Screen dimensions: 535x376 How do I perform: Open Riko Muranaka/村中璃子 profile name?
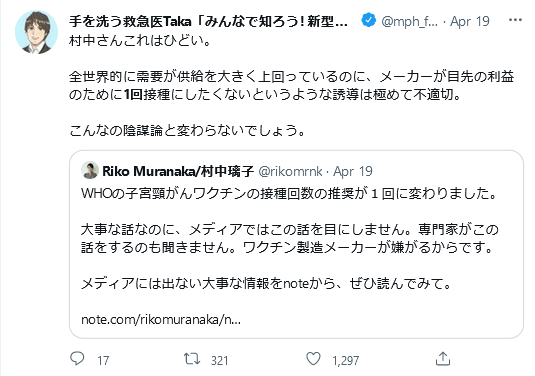[178, 171]
